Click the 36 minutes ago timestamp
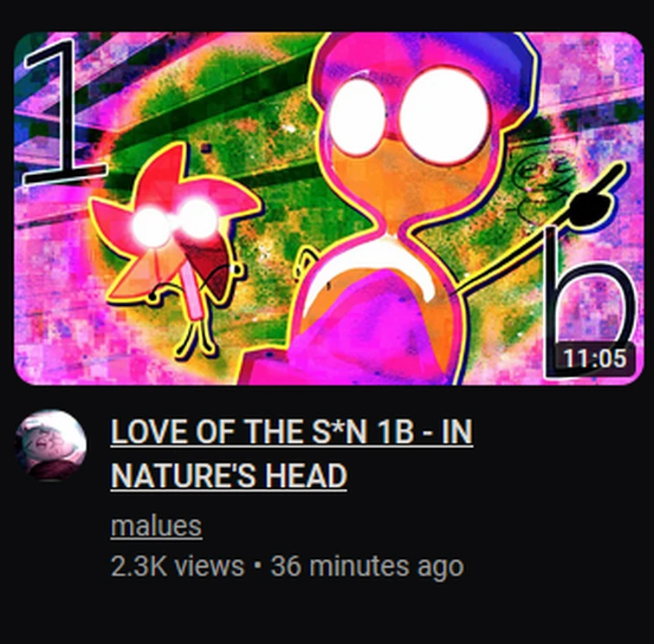 367,566
